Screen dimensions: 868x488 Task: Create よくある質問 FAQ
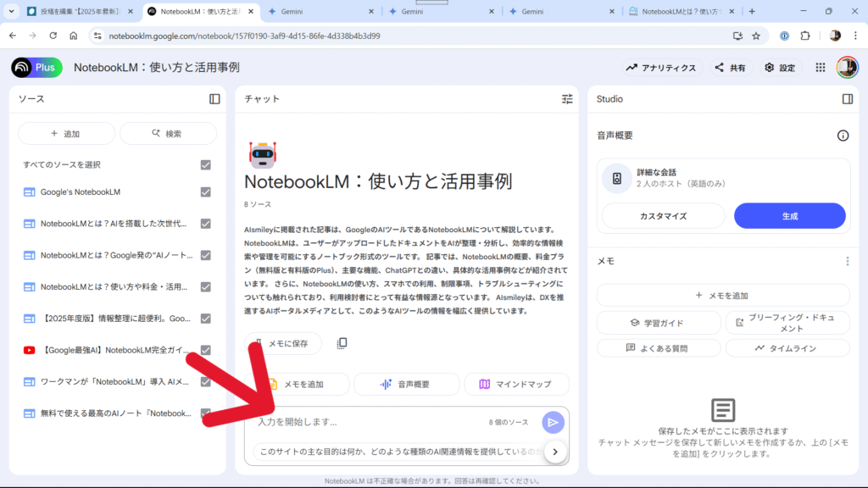click(659, 348)
